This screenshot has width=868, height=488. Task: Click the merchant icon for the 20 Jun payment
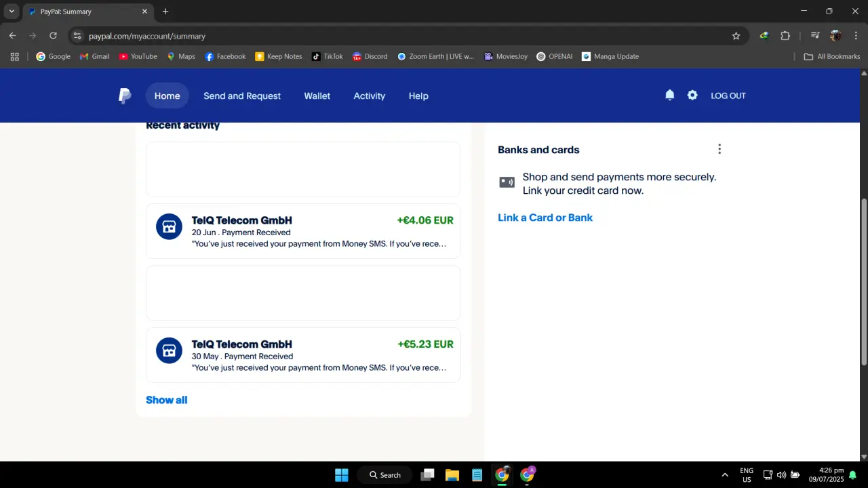tap(170, 226)
